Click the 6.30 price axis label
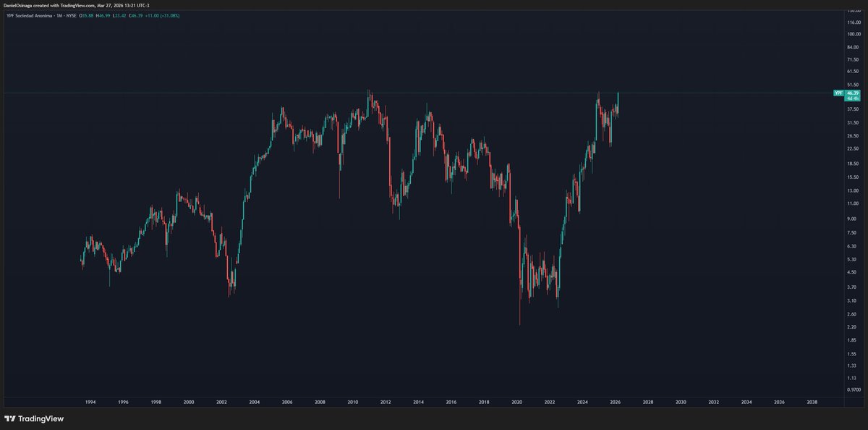The width and height of the screenshot is (868, 430). coord(851,246)
